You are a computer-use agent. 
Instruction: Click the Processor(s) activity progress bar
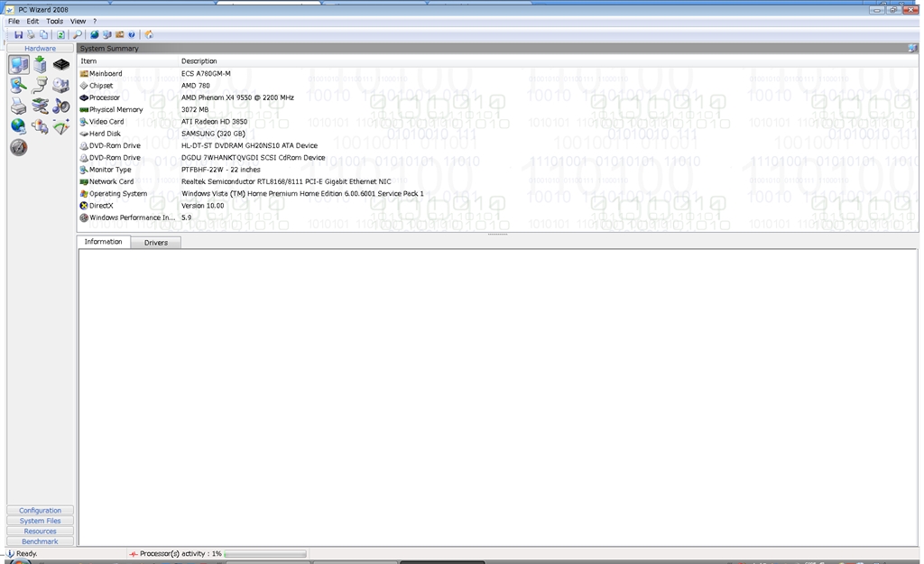[x=265, y=554]
